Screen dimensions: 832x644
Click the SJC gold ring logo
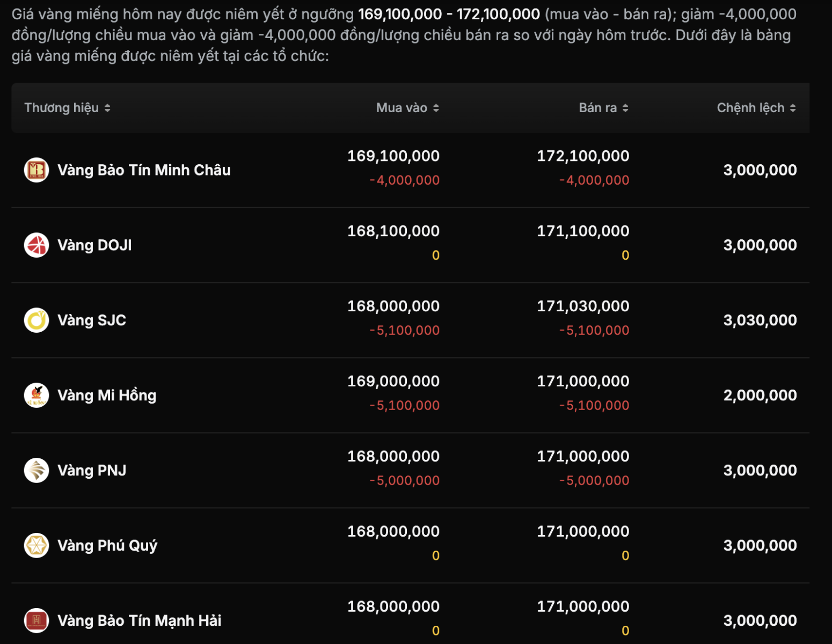tap(37, 320)
